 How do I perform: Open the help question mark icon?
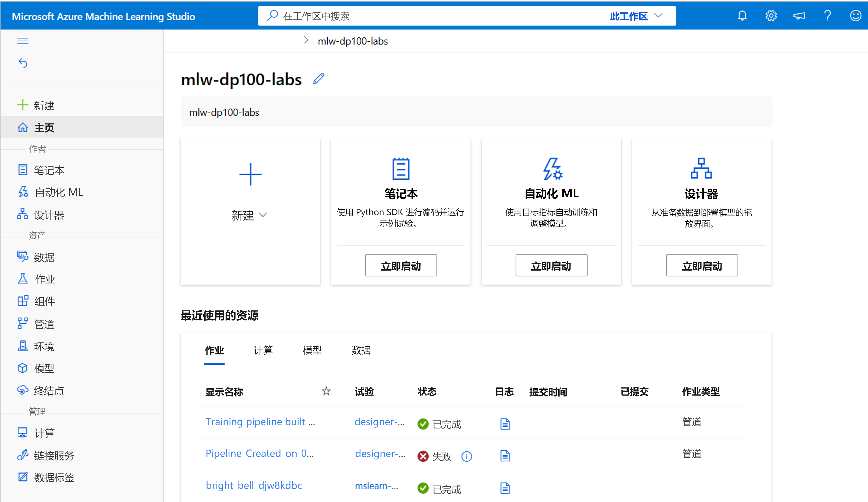tap(827, 16)
